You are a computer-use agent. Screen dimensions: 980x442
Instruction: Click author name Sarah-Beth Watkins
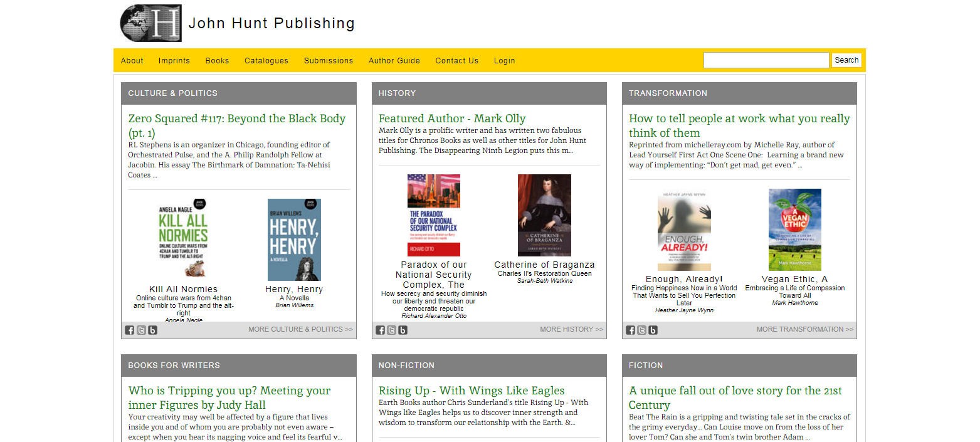coord(544,281)
